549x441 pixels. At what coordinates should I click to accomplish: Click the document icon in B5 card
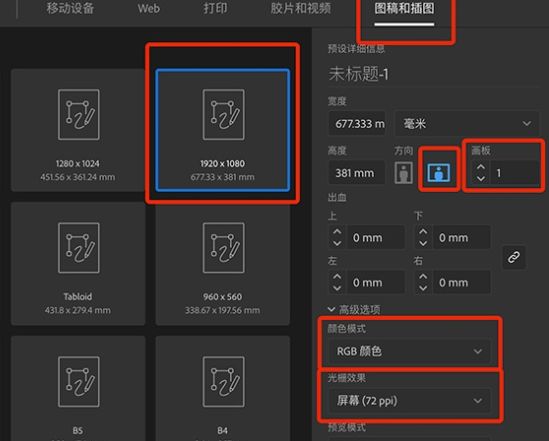[79, 382]
